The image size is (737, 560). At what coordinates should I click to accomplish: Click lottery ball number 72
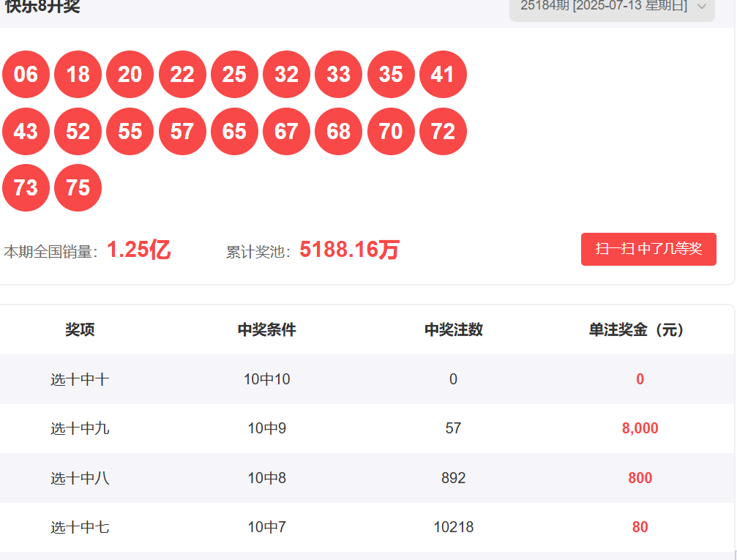443,132
